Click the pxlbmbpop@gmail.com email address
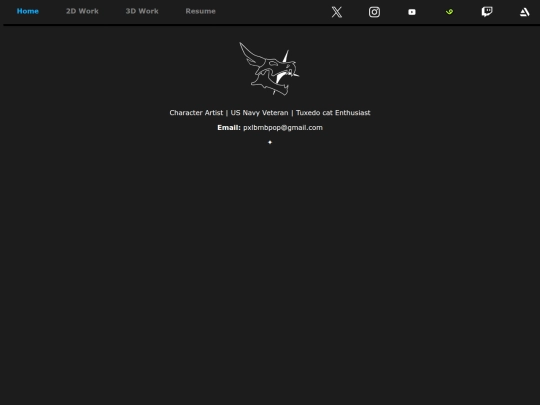Image resolution: width=540 pixels, height=405 pixels. (x=283, y=128)
